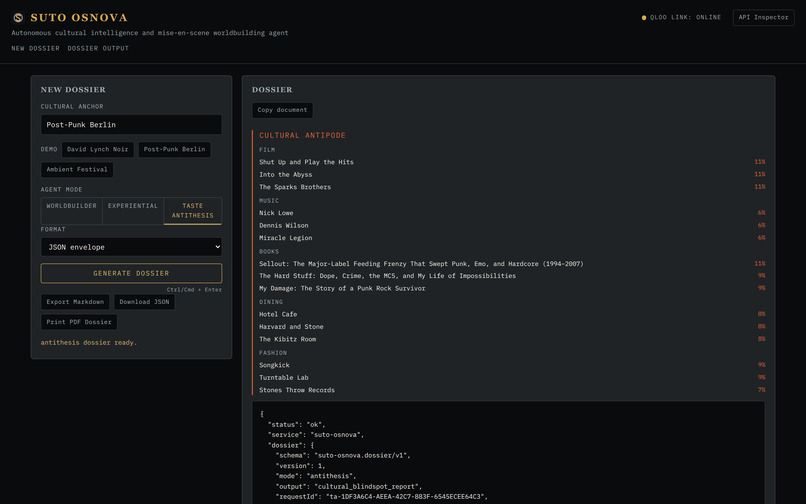Load the Ambient Festival demo

pyautogui.click(x=77, y=169)
